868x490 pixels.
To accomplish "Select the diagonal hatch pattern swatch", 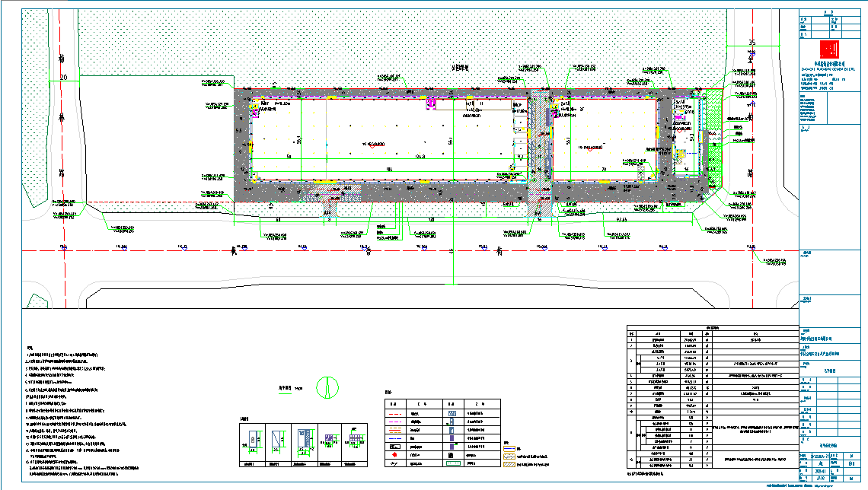I will (x=509, y=465).
